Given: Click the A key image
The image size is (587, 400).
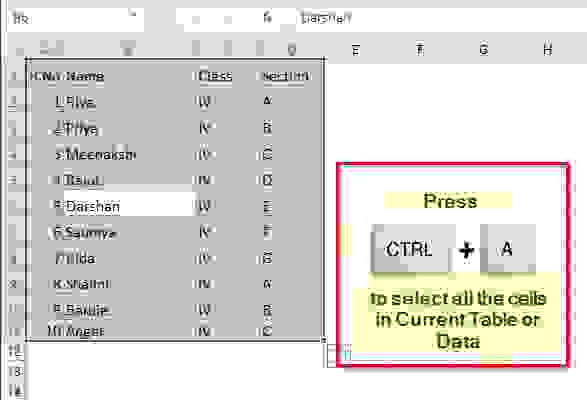Looking at the screenshot, I should tap(508, 249).
